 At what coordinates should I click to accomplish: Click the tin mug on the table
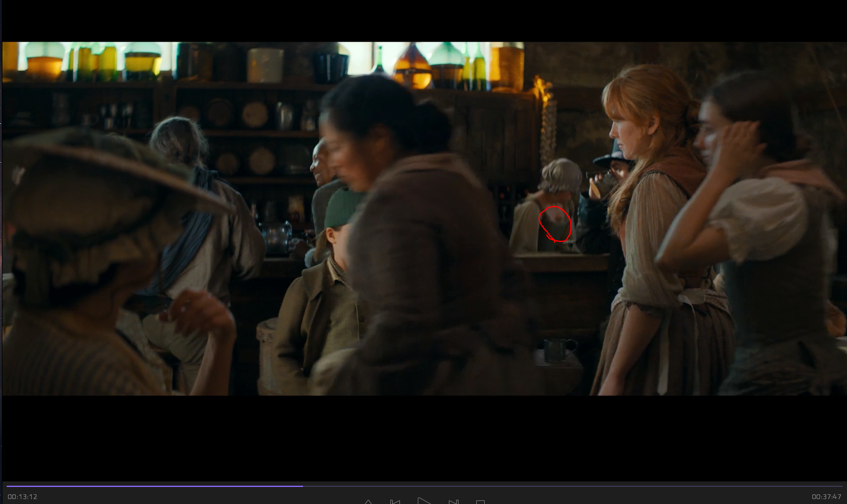[557, 350]
